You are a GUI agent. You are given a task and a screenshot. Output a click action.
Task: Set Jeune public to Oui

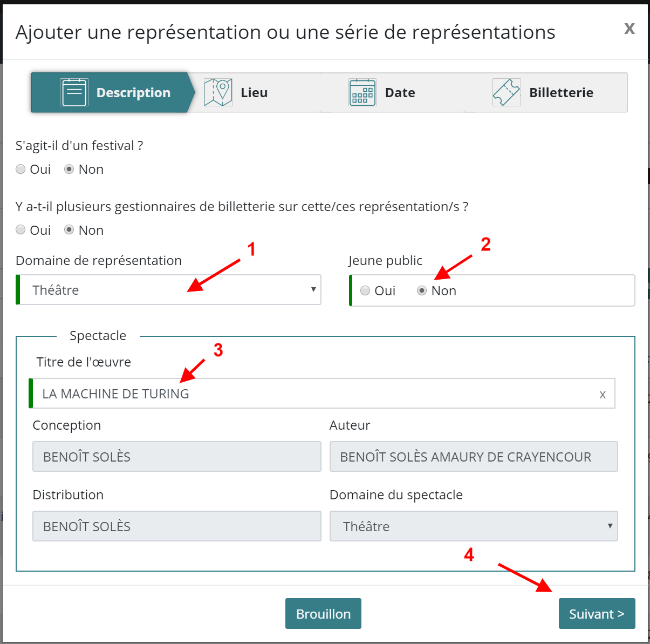click(x=366, y=291)
